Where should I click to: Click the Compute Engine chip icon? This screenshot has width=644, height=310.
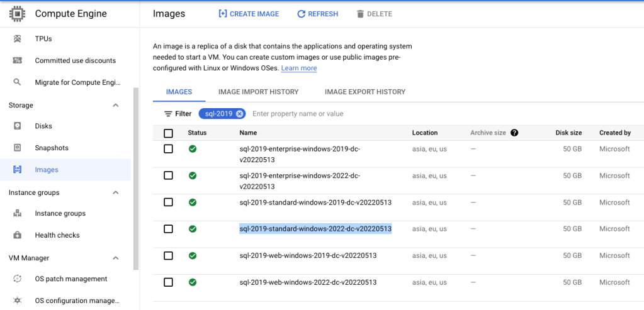[17, 14]
